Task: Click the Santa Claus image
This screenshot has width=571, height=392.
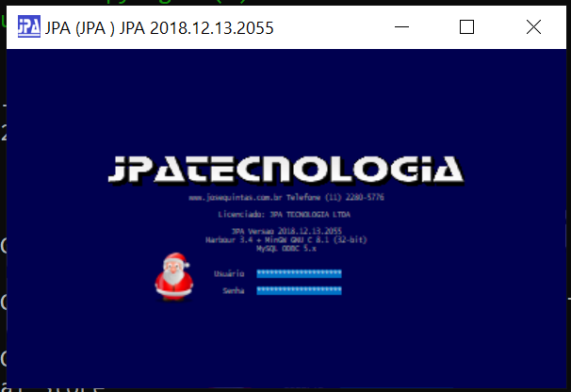Action: (174, 276)
